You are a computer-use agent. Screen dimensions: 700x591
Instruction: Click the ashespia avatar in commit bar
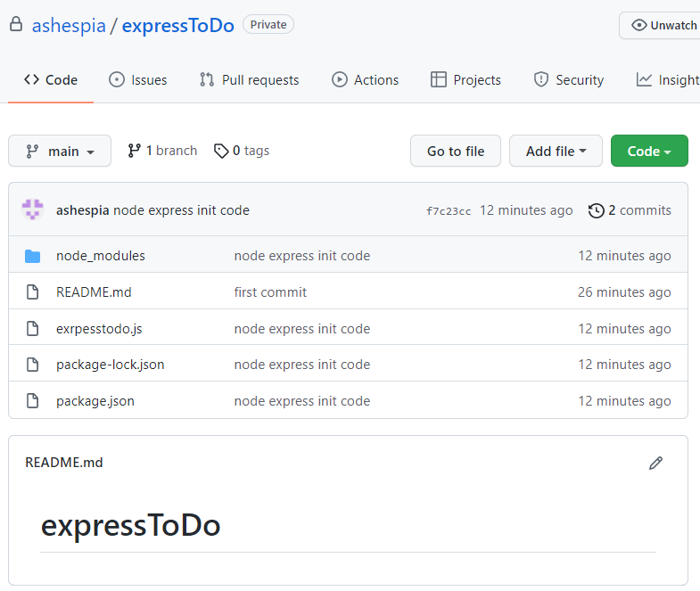[x=33, y=209]
